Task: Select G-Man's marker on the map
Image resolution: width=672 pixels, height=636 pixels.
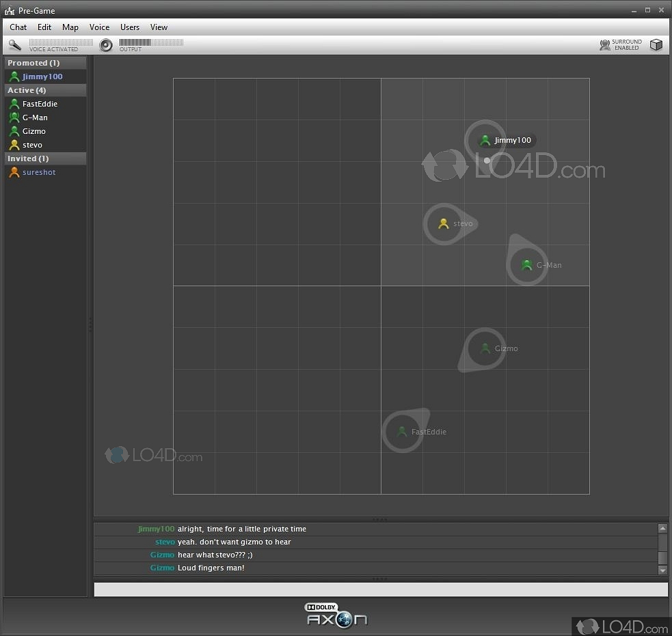Action: 527,265
